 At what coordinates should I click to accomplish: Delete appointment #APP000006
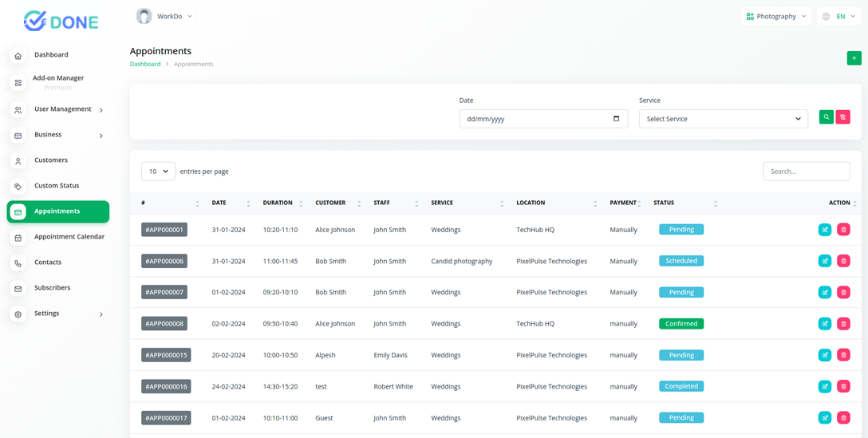843,261
